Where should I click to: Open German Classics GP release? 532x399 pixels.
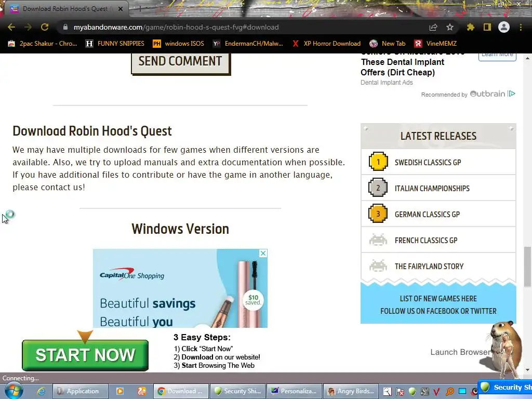point(438,214)
